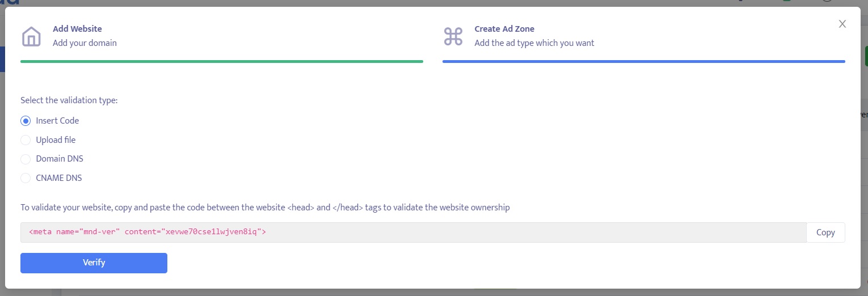Click the command-symbol icon beside Create Ad Zone
The height and width of the screenshot is (296, 868).
[x=453, y=36]
